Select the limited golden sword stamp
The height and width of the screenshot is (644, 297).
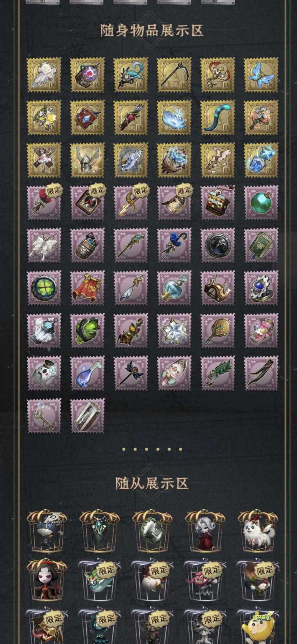pos(131,203)
